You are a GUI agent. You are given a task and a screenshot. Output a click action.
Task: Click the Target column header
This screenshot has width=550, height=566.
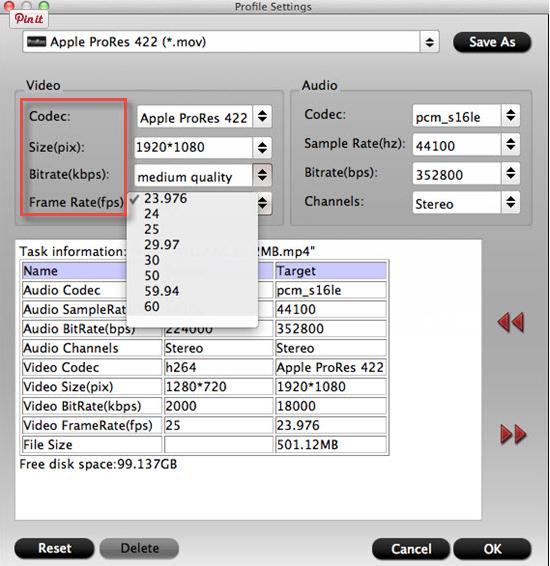331,271
